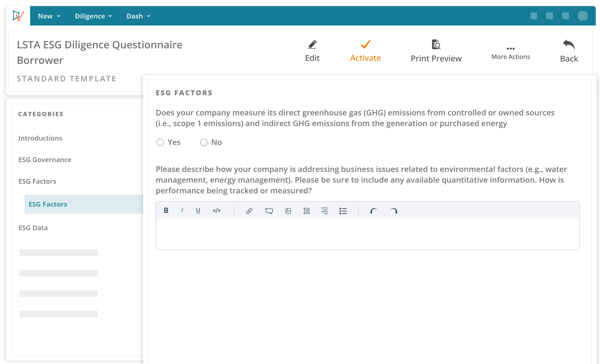Image resolution: width=600 pixels, height=364 pixels.
Task: Open the Diligence dropdown menu
Action: (93, 16)
